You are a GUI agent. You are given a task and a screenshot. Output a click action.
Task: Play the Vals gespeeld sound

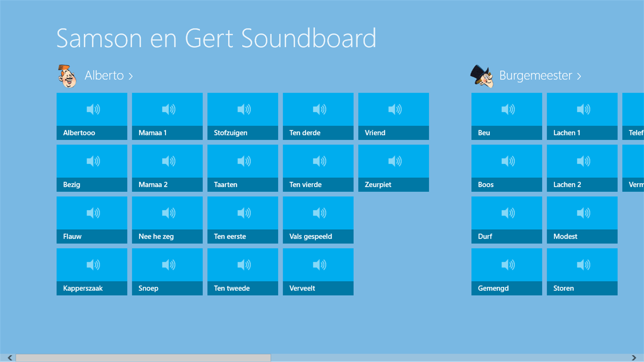click(x=318, y=220)
